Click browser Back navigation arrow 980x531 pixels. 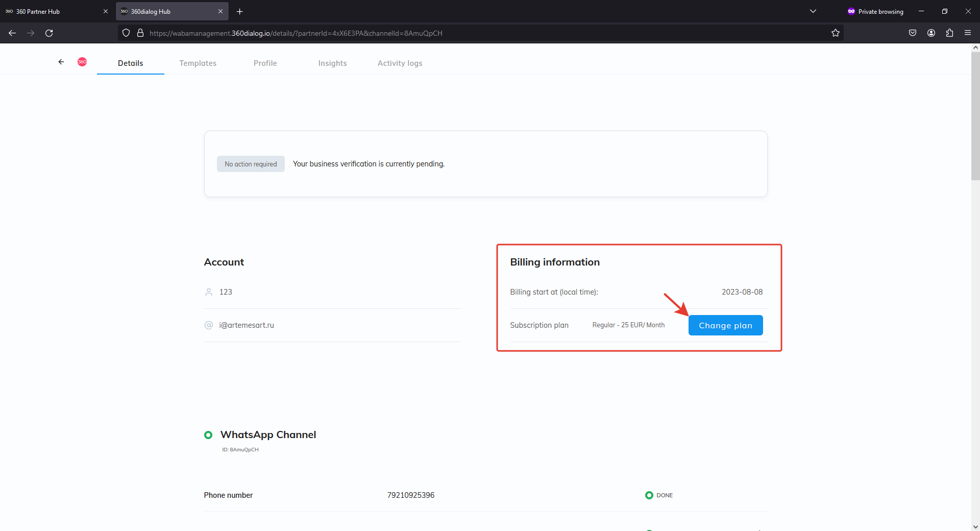(x=12, y=33)
